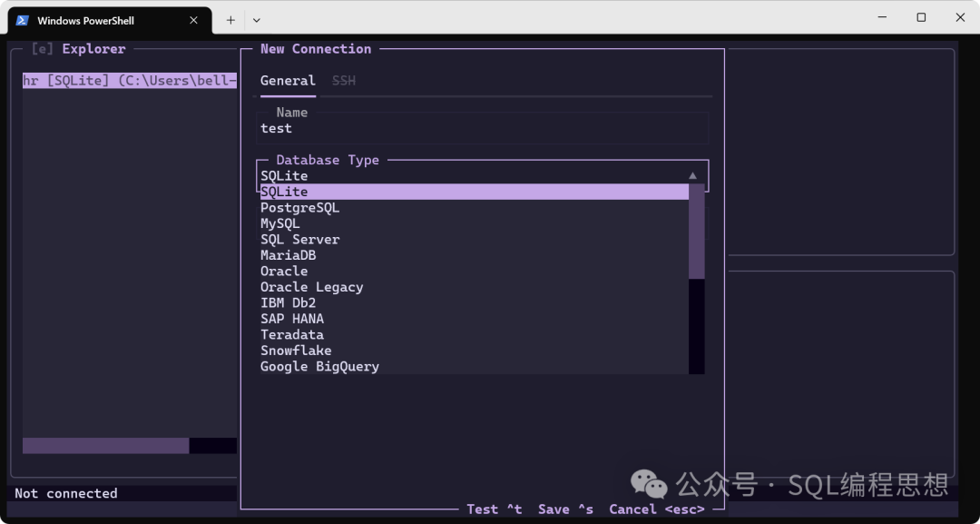Open the terminal profiles dropdown chevron

coord(257,20)
